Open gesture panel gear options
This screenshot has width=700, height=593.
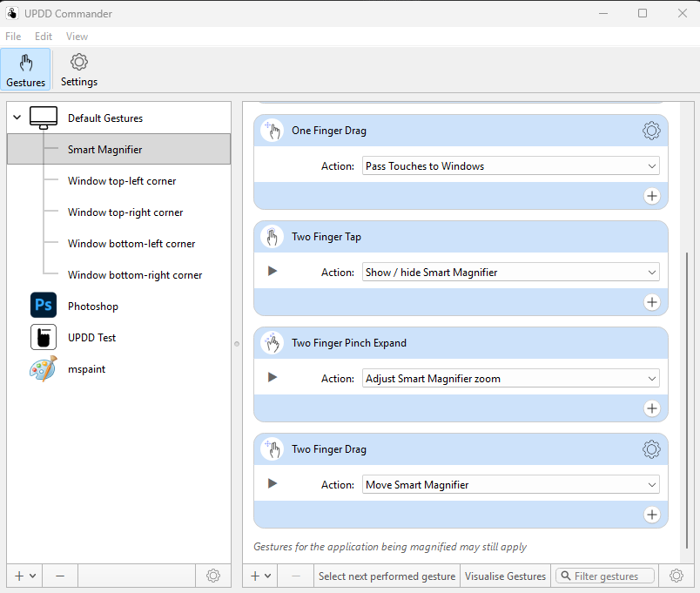tap(676, 576)
